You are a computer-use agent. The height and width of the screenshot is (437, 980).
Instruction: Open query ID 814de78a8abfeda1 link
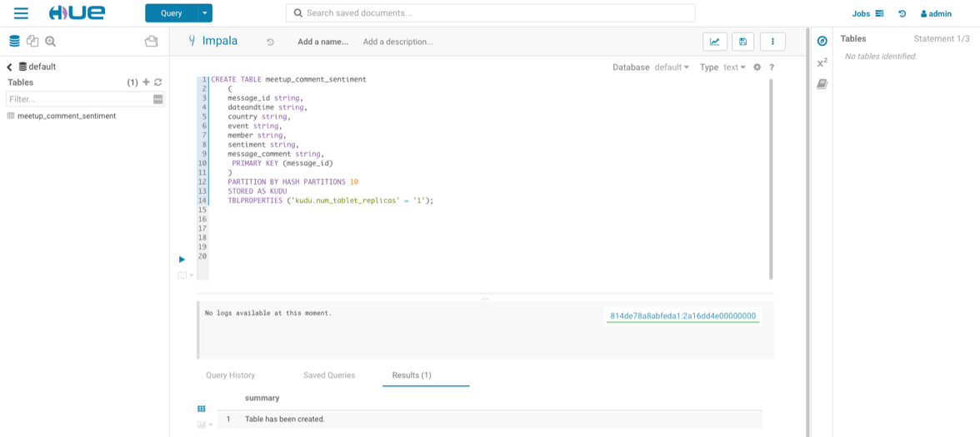(683, 316)
